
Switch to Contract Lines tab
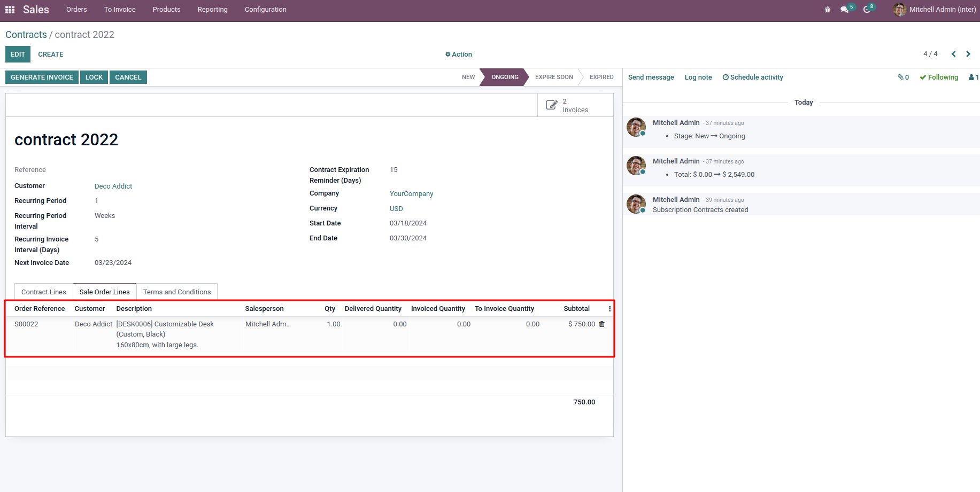pos(44,292)
